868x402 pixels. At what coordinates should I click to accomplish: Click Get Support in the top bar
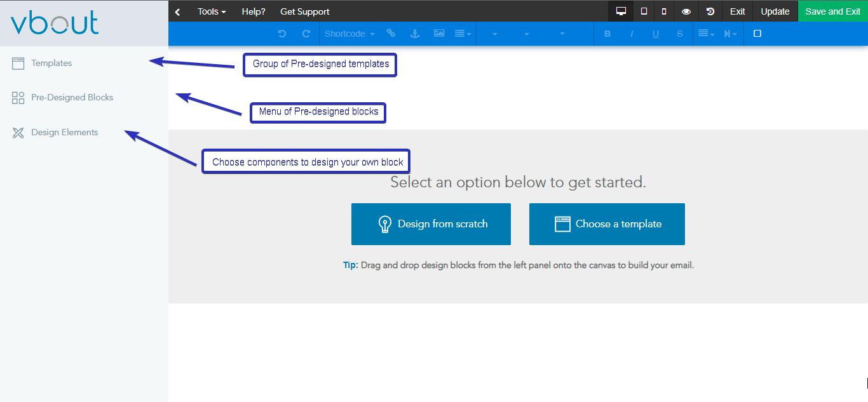pos(305,11)
